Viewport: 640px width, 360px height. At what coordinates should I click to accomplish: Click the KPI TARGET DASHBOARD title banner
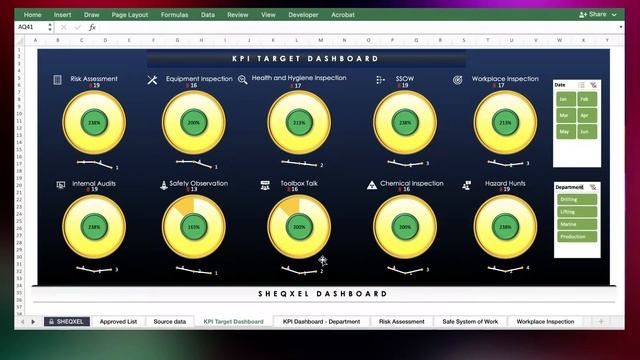tap(306, 59)
